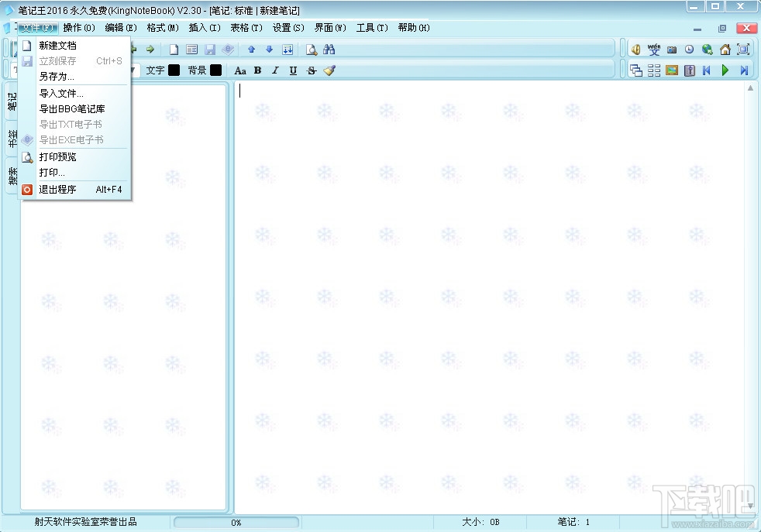Jump to last note with skip-forward arrow
761x532 pixels.
point(743,70)
